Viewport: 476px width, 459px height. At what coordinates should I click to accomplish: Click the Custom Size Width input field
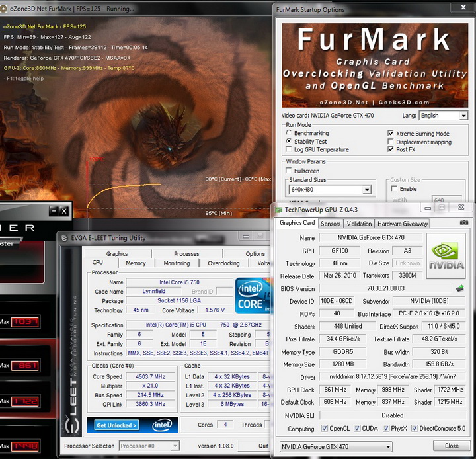tap(447, 200)
